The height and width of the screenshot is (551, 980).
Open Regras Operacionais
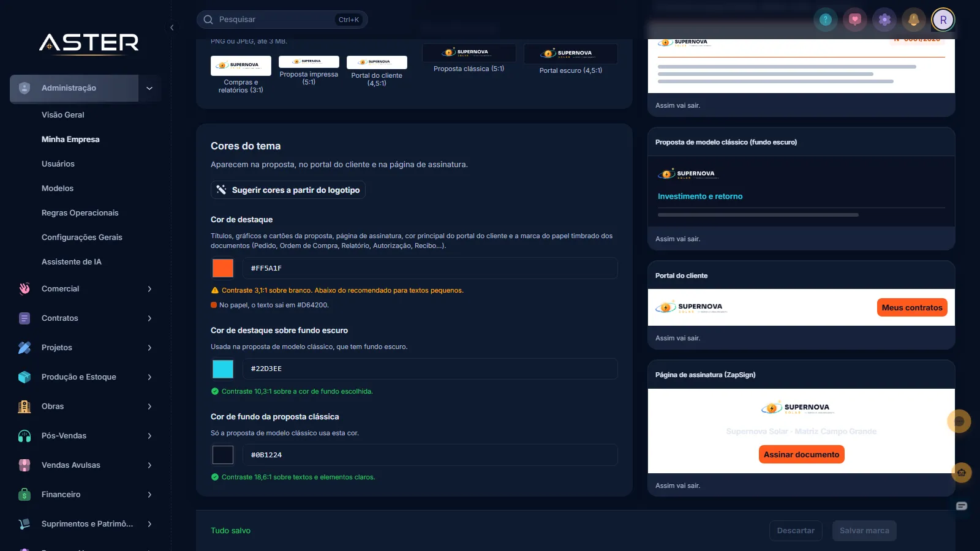coord(80,213)
